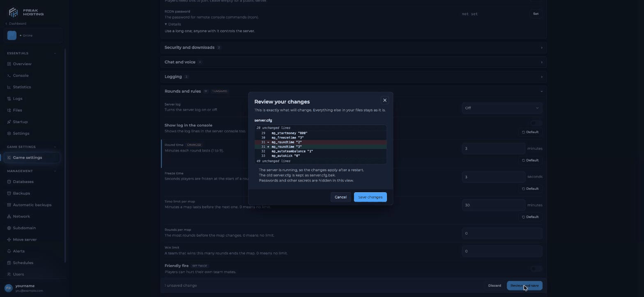
Task: Close the Review your changes dialog
Action: click(x=385, y=100)
